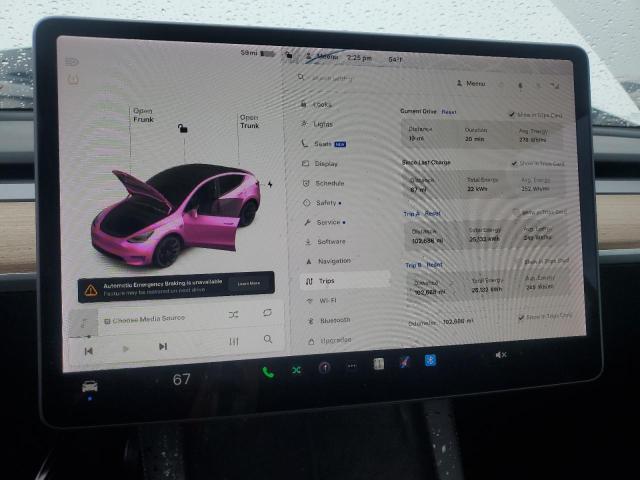
Task: Open the Seats settings menu
Action: pyautogui.click(x=324, y=144)
